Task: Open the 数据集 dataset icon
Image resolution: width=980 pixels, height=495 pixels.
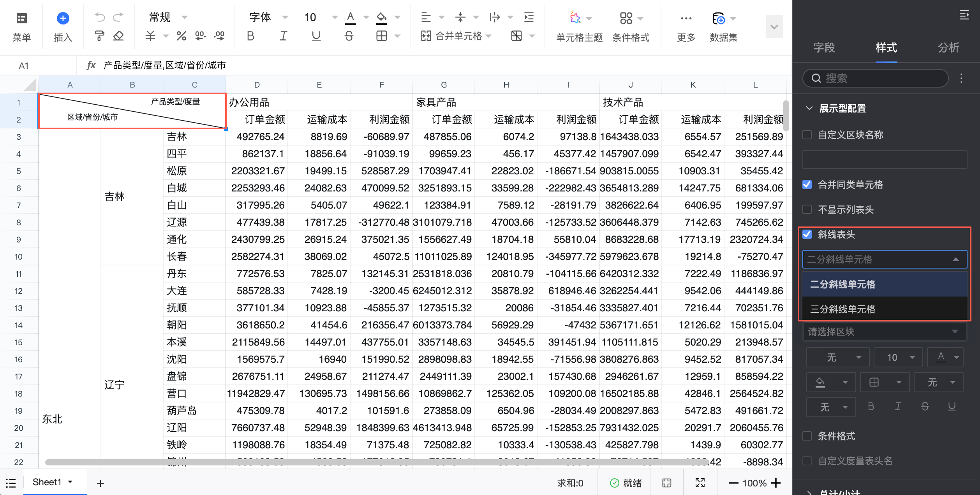Action: [718, 18]
